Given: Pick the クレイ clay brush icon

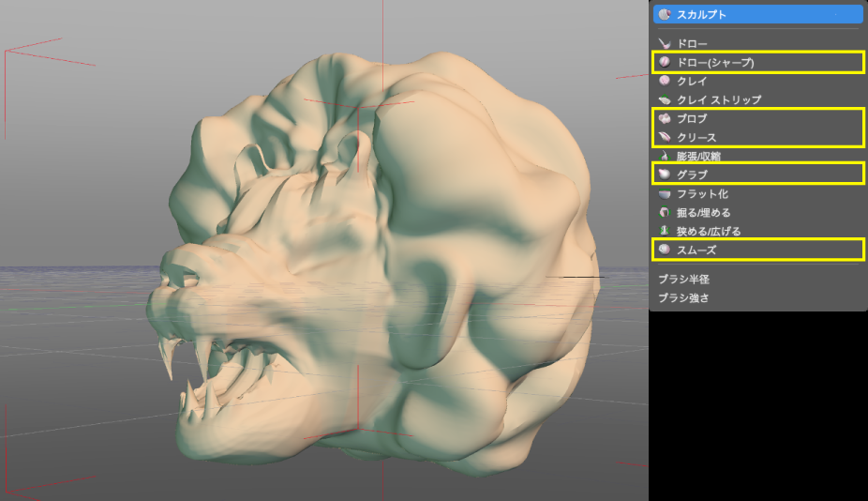Looking at the screenshot, I should point(665,81).
